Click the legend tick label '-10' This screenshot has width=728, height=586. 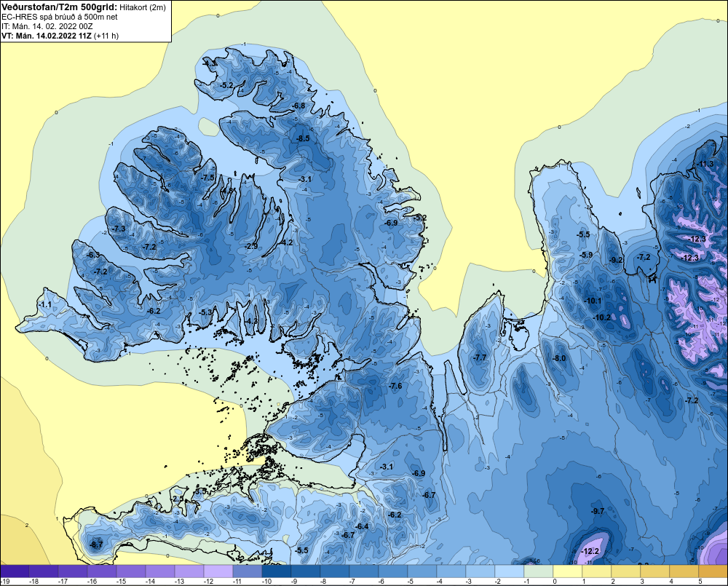pos(266,582)
